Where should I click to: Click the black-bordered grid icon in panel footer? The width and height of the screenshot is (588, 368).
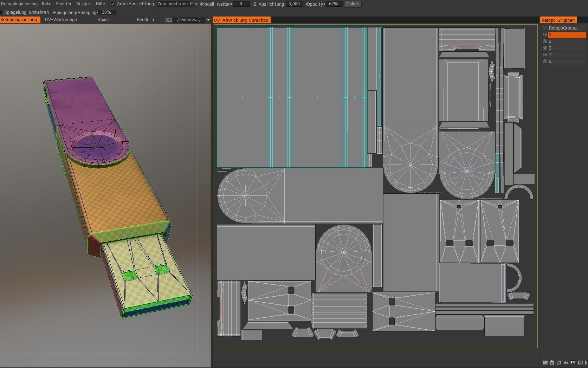click(573, 363)
